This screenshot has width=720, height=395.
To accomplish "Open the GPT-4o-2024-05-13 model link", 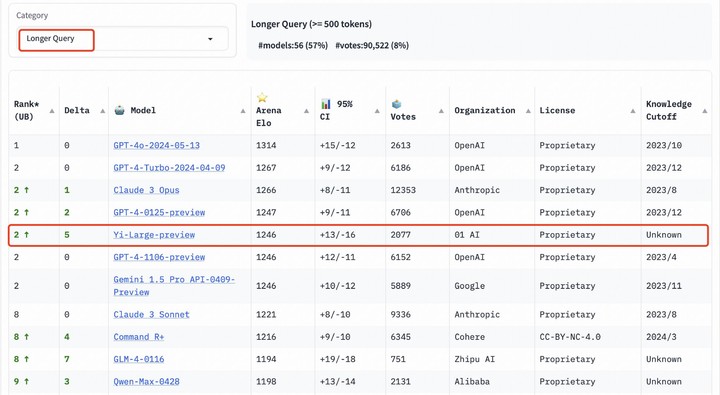I will 157,145.
